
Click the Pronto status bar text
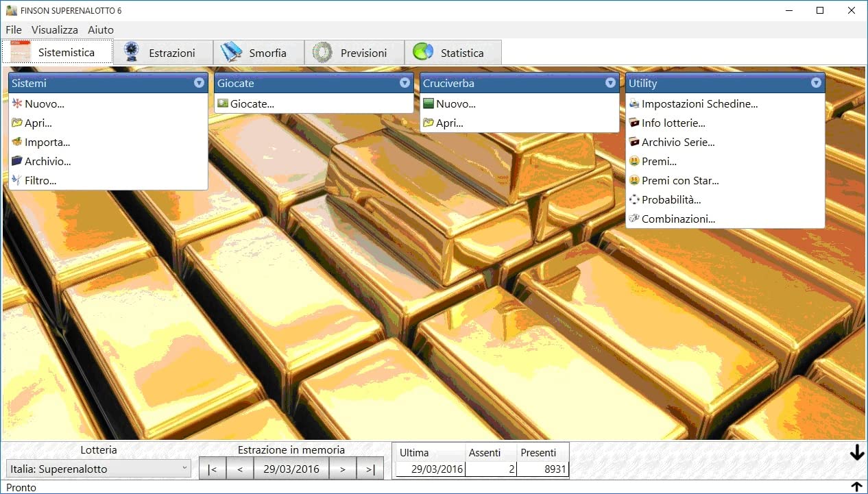(21, 487)
